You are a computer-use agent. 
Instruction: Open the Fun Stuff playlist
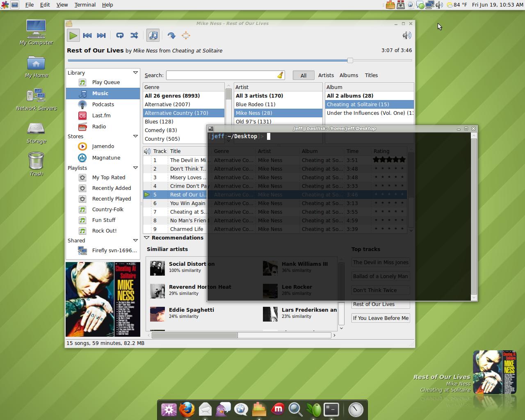(x=103, y=220)
